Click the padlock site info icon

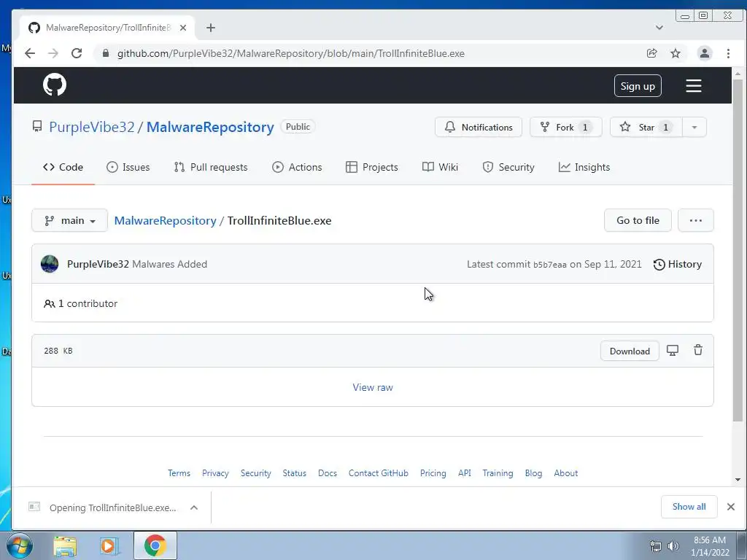106,53
